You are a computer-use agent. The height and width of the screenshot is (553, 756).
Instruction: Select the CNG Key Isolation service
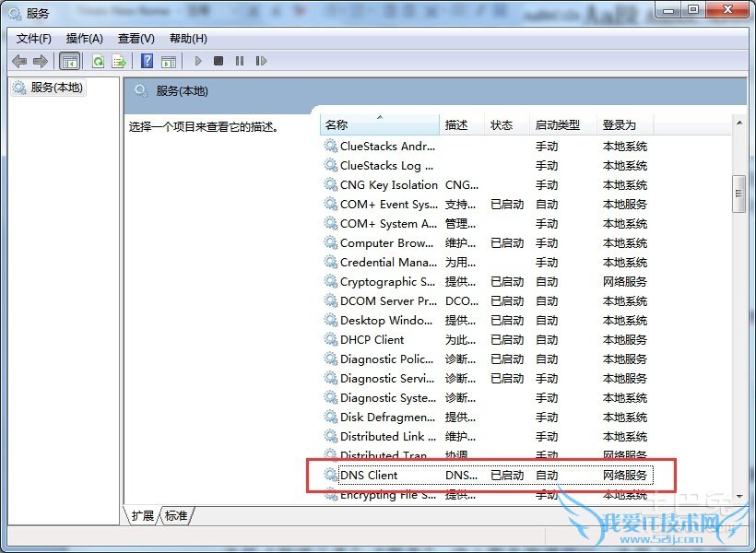point(487,185)
